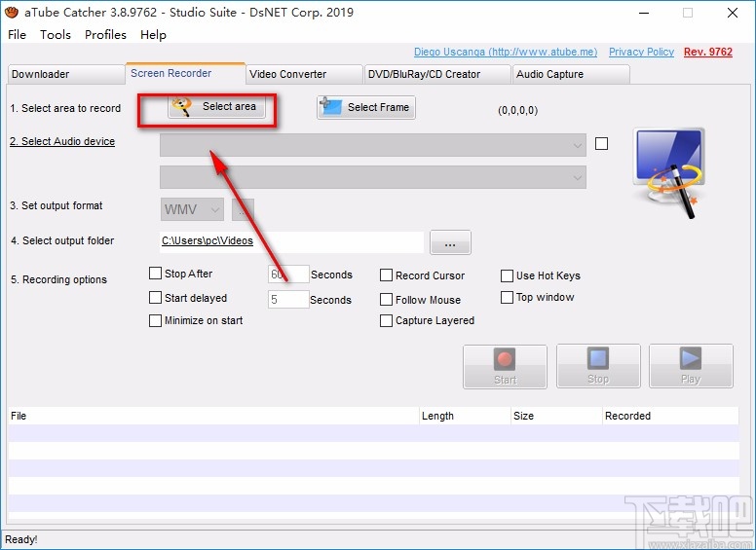756x550 pixels.
Task: Toggle the Record Cursor checkbox
Action: (387, 275)
